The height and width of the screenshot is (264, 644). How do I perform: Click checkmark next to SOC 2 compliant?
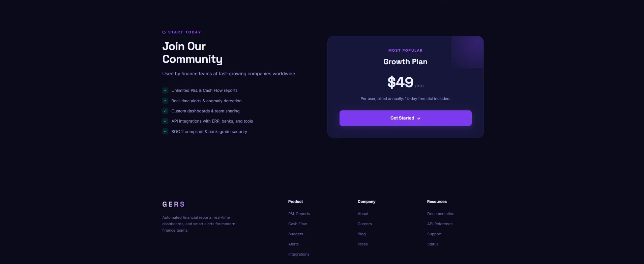pos(165,131)
